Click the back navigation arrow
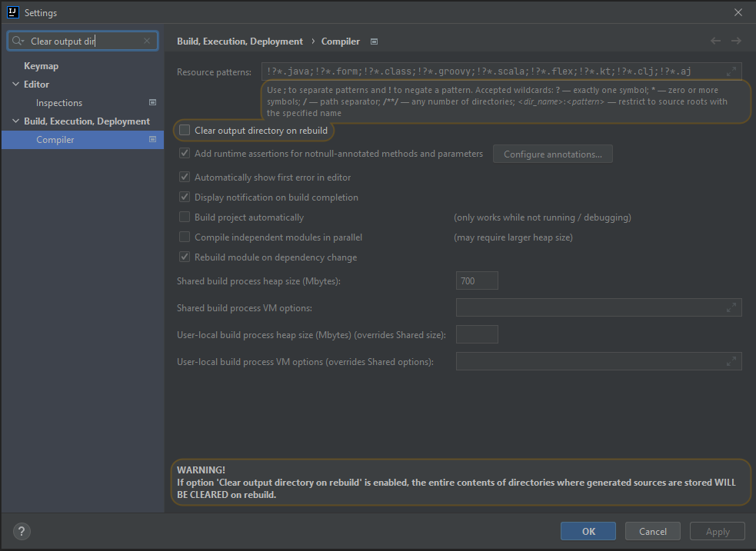Screen dimensions: 756x551 click(716, 41)
